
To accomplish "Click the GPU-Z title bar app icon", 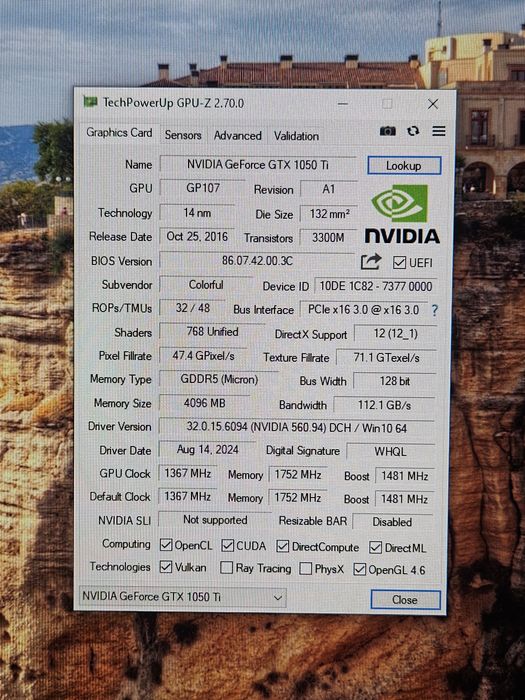I will click(x=90, y=102).
